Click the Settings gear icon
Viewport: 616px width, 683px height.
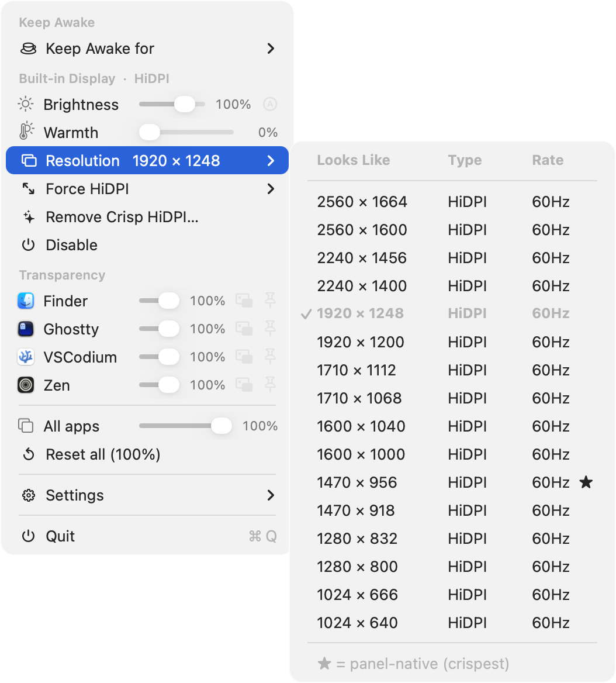pyautogui.click(x=28, y=495)
